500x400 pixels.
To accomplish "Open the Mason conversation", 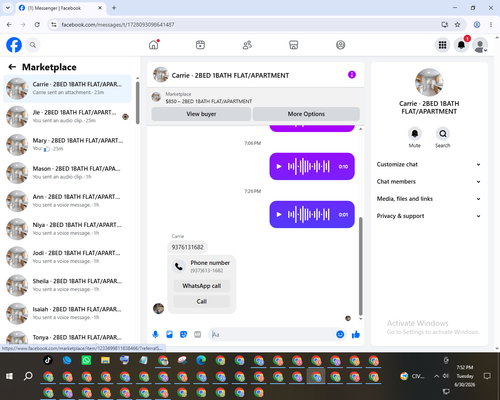I will tap(67, 173).
